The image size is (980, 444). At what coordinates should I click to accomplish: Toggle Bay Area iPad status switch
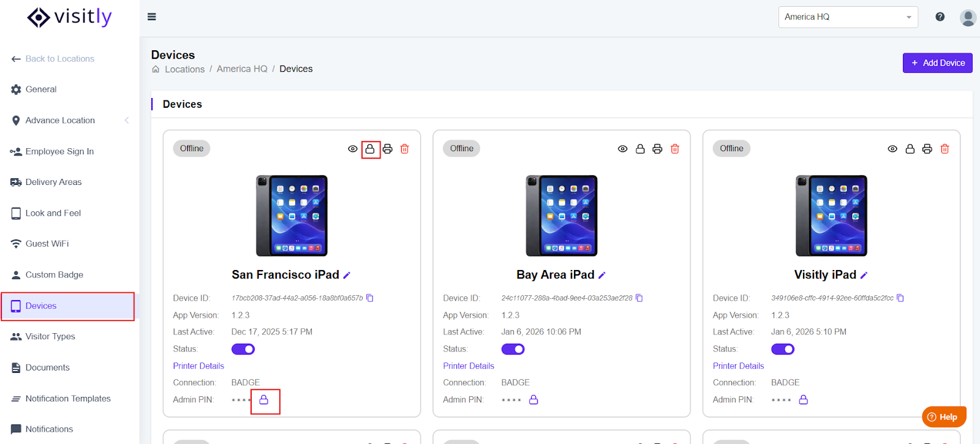coord(513,349)
